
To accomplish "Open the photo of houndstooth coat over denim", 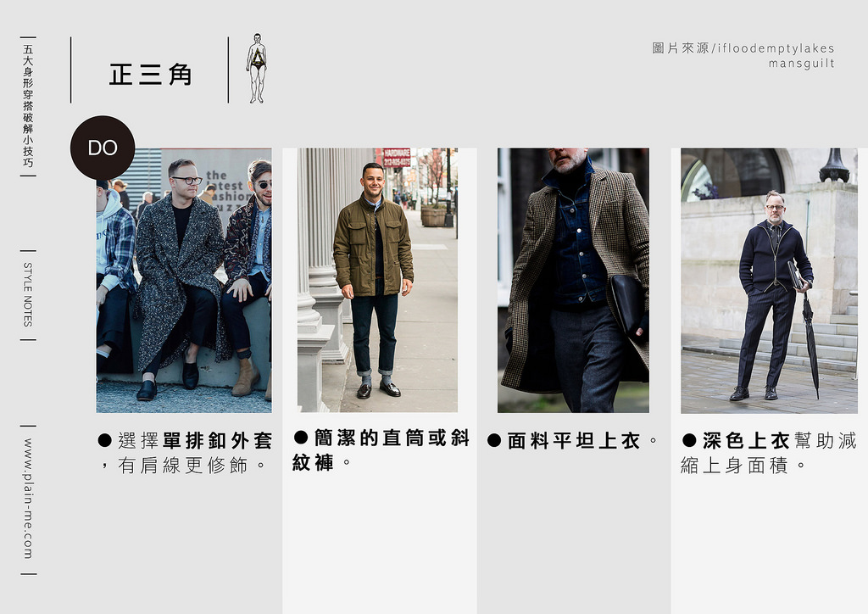I will (573, 281).
